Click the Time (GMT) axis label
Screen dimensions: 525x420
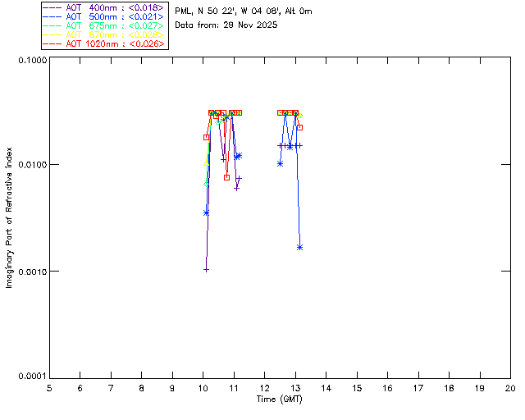[279, 399]
